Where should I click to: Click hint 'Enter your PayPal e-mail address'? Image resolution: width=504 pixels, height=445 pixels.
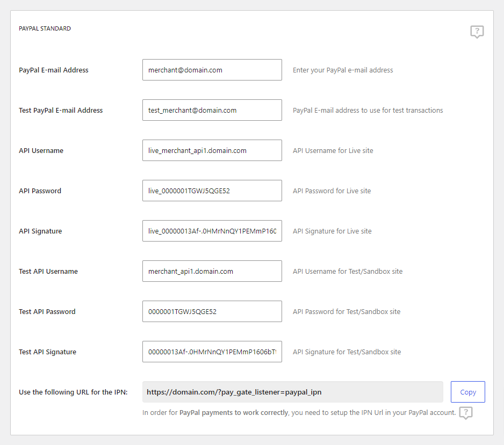[x=343, y=70]
